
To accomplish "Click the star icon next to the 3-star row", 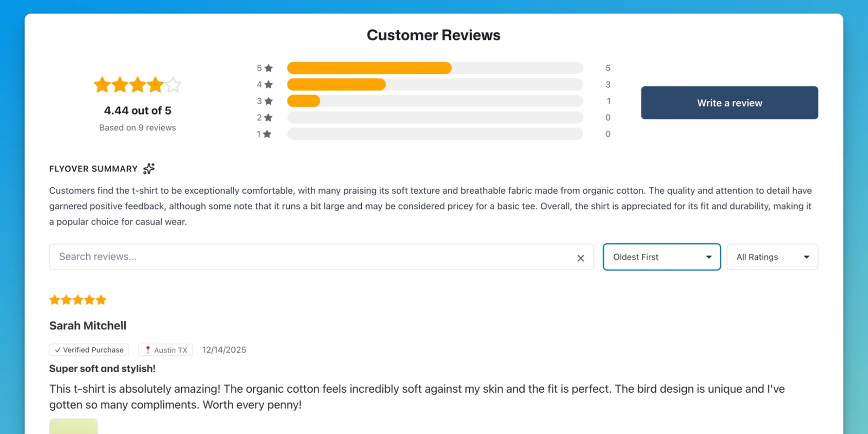I will pos(268,100).
